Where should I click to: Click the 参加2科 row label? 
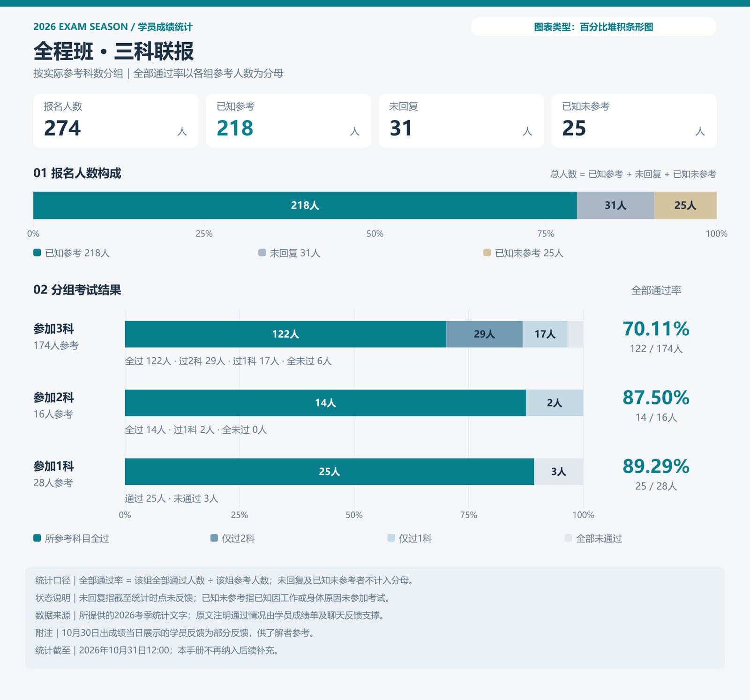pos(53,398)
